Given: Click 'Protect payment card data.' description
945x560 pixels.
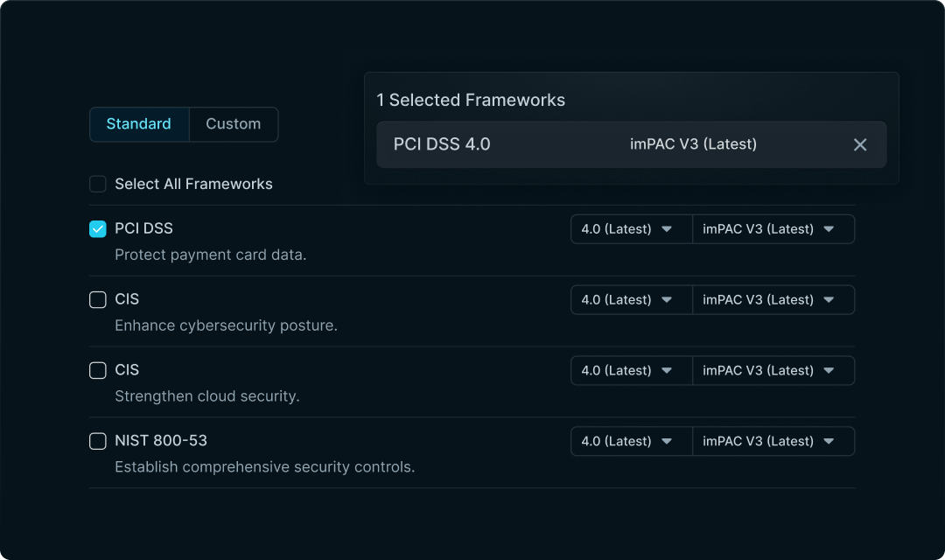Looking at the screenshot, I should [x=210, y=255].
